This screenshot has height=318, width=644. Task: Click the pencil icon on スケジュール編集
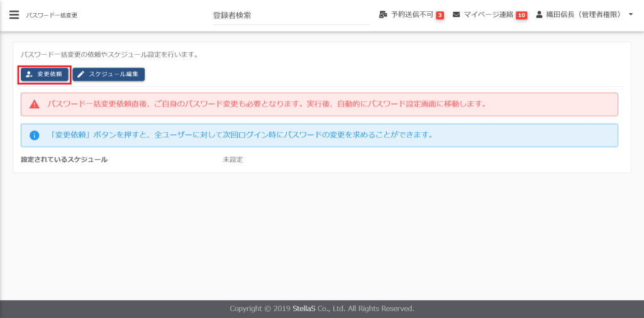tap(81, 74)
